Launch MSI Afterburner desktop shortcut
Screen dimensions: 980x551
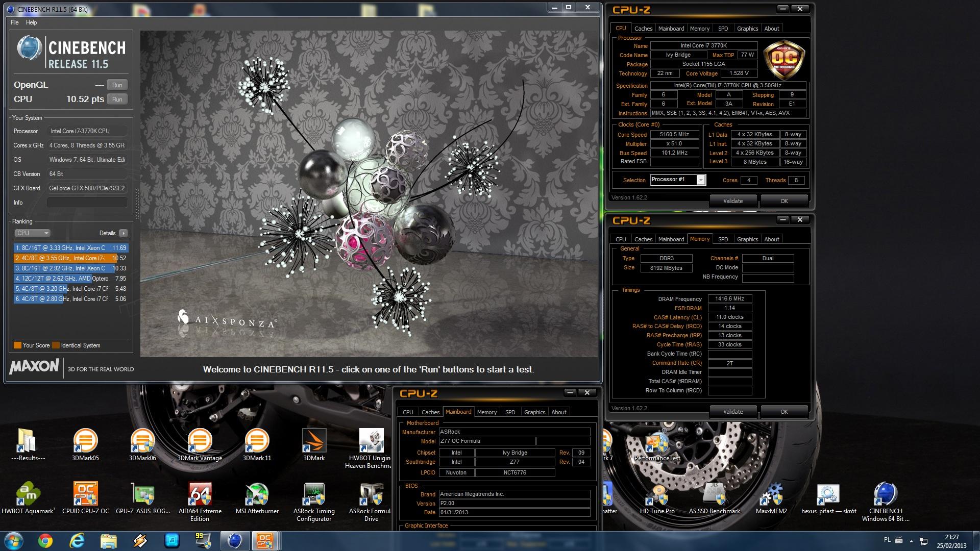click(x=257, y=498)
